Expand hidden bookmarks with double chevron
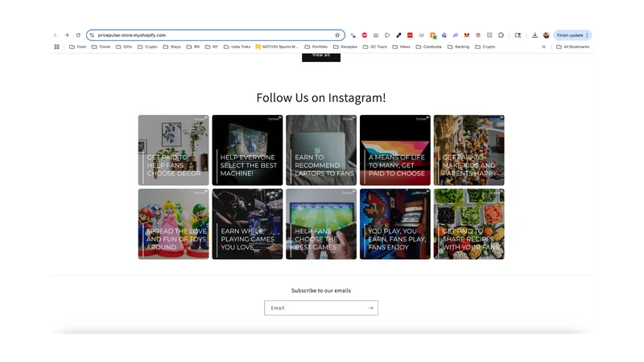The image size is (644, 362). pyautogui.click(x=543, y=47)
